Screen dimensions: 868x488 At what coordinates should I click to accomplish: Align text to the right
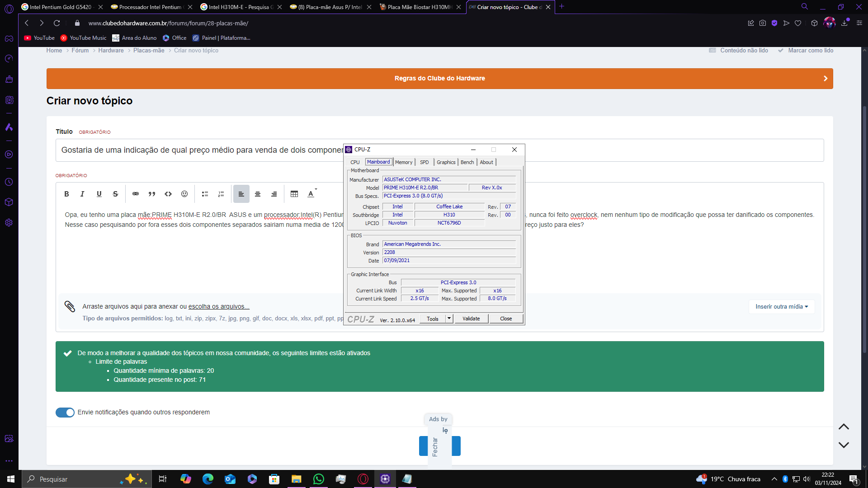(x=274, y=194)
